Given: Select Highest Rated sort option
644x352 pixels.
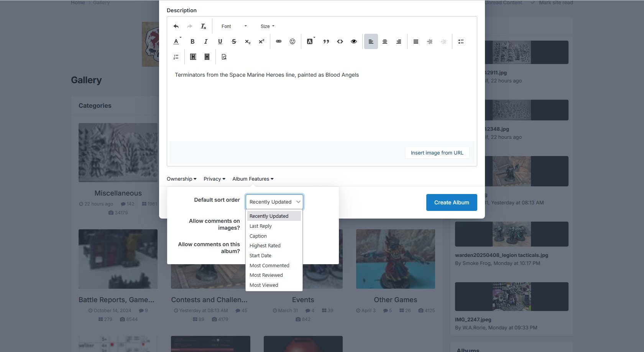Looking at the screenshot, I should [265, 246].
